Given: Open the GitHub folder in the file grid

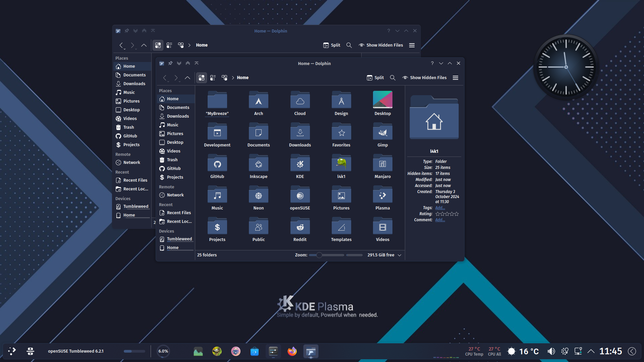Looking at the screenshot, I should 217,166.
